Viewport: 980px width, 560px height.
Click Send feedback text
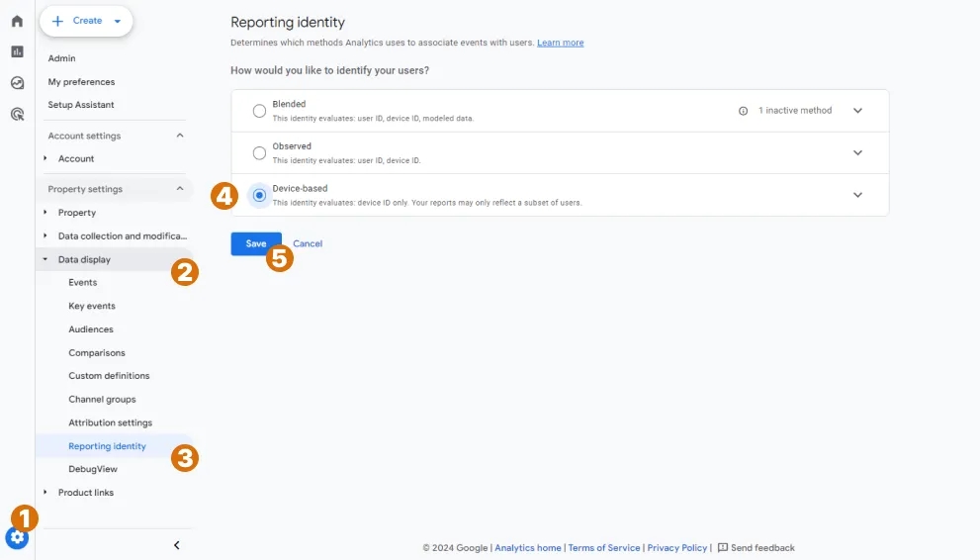pos(762,547)
